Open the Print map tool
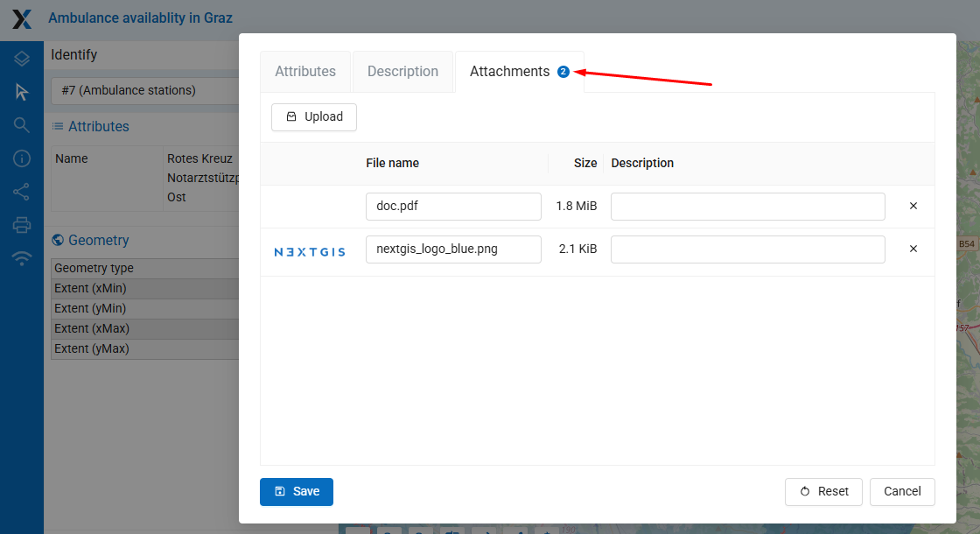 pyautogui.click(x=22, y=225)
